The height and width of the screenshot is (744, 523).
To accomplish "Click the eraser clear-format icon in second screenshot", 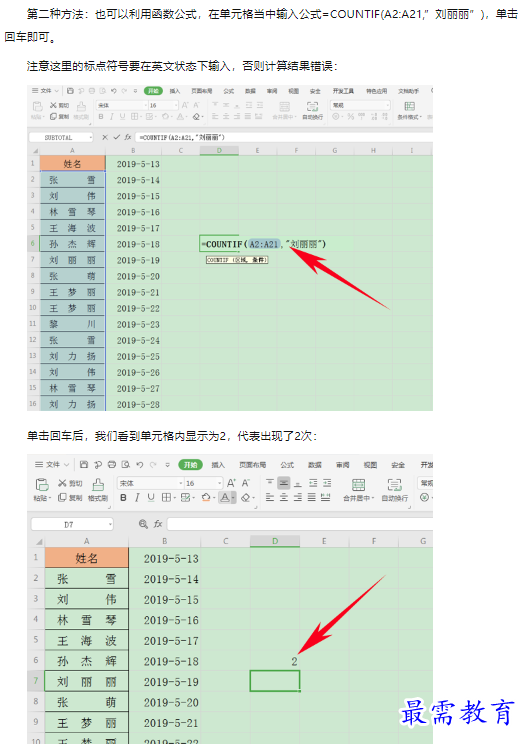I will pos(246,497).
